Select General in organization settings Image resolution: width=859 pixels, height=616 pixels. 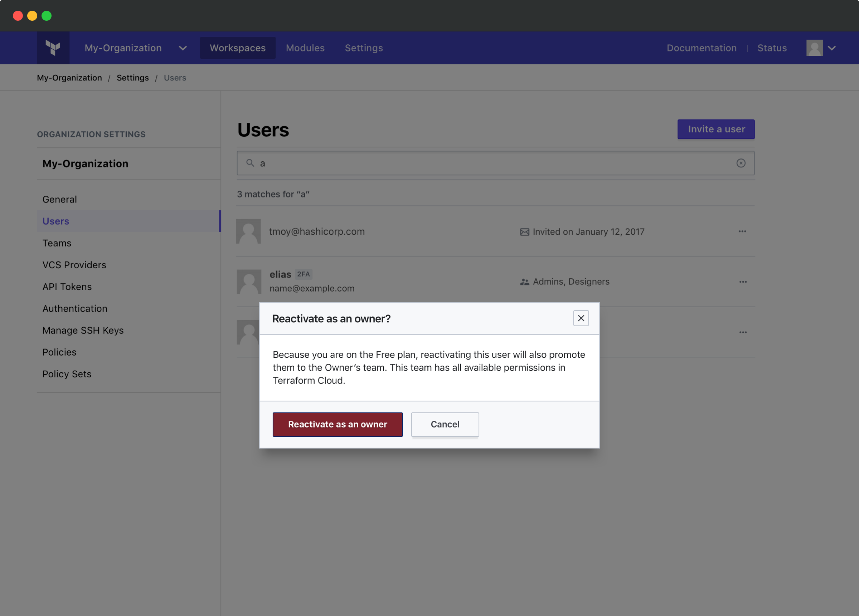pyautogui.click(x=59, y=200)
